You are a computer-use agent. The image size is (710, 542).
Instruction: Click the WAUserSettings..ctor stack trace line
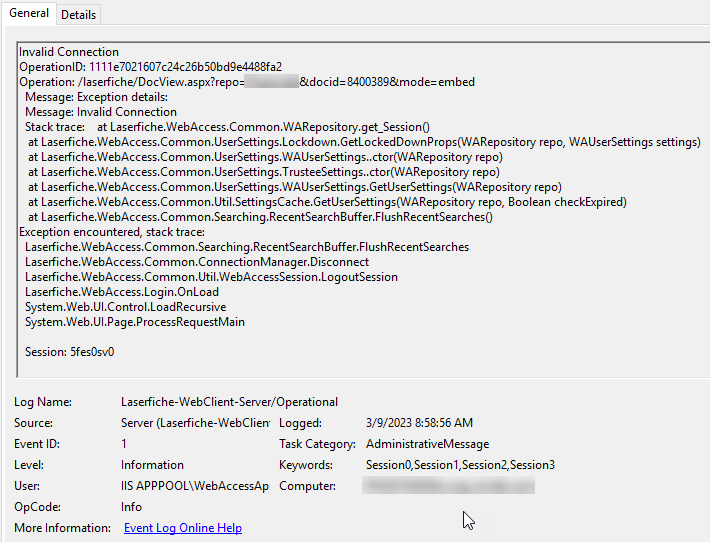(x=265, y=157)
